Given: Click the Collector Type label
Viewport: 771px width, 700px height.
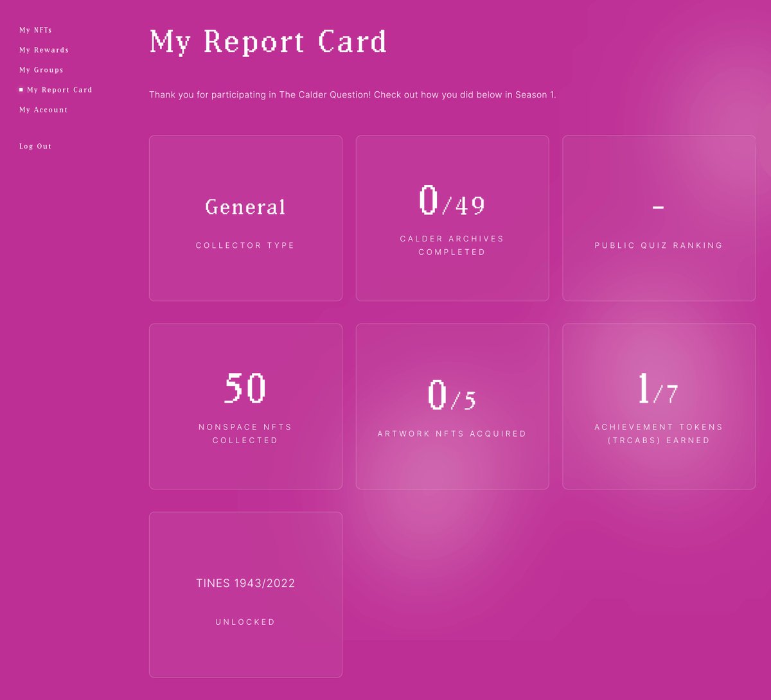Looking at the screenshot, I should coord(245,245).
